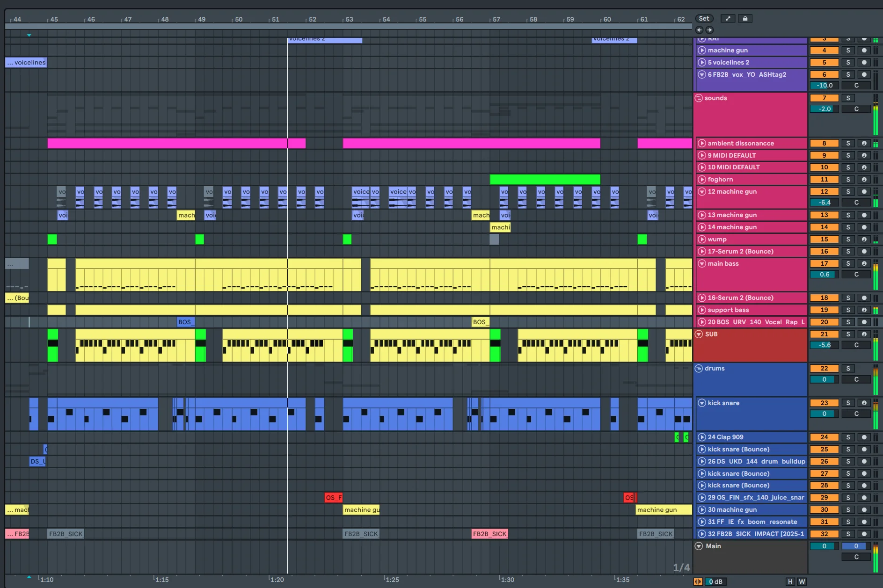The image size is (883, 588).
Task: Jump to previous locator arrow
Action: (700, 30)
